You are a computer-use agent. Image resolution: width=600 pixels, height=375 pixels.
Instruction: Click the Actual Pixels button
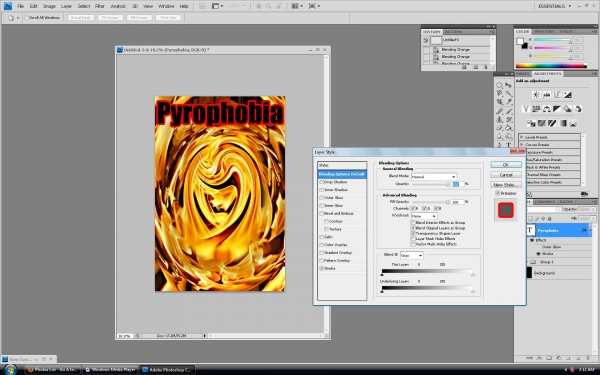81,18
